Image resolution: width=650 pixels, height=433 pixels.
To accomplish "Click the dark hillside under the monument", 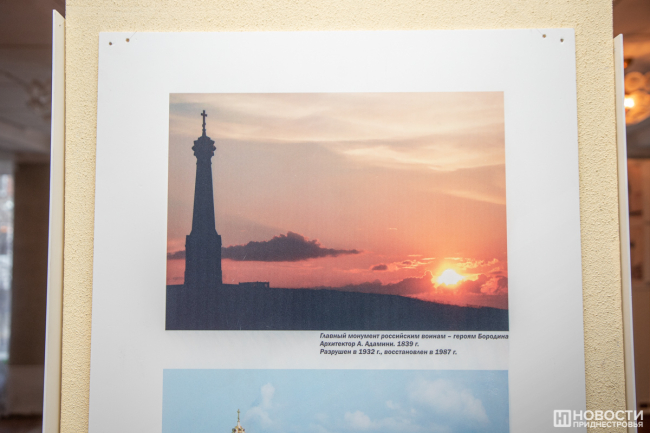I will pos(330,310).
